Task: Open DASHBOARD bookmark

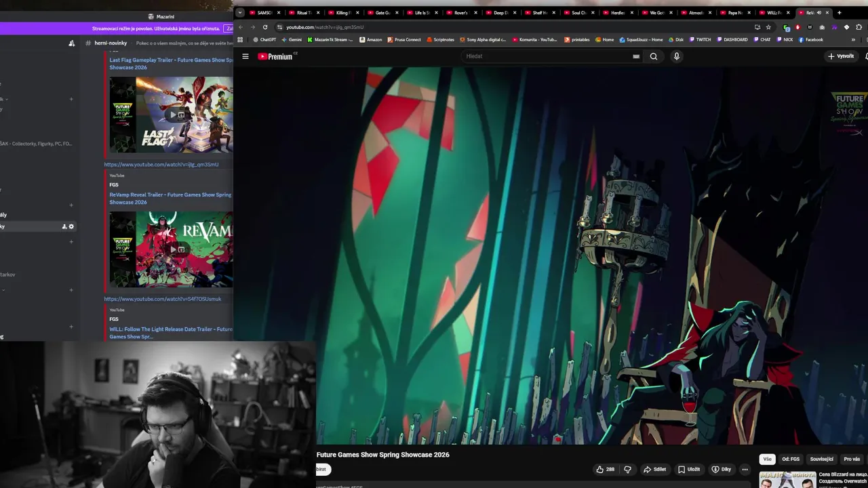Action: pyautogui.click(x=732, y=39)
